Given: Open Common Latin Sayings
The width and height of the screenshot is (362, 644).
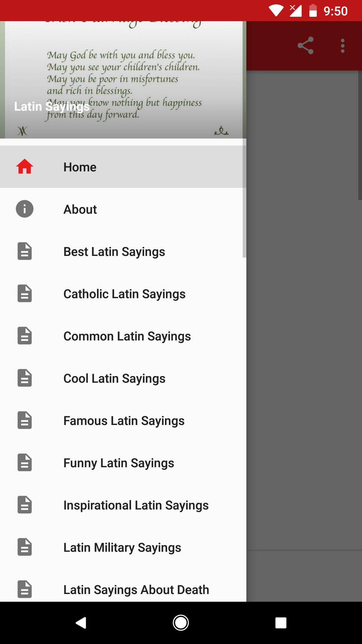Looking at the screenshot, I should (x=123, y=336).
